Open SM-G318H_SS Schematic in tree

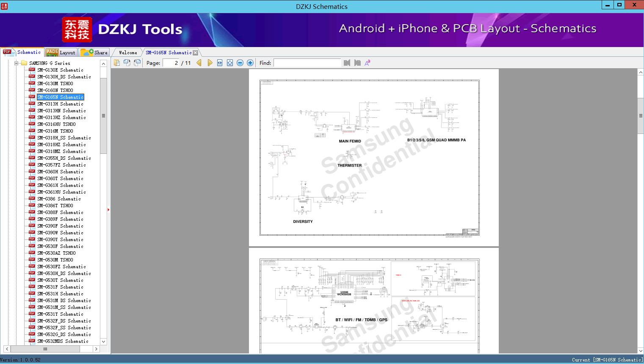(x=64, y=138)
